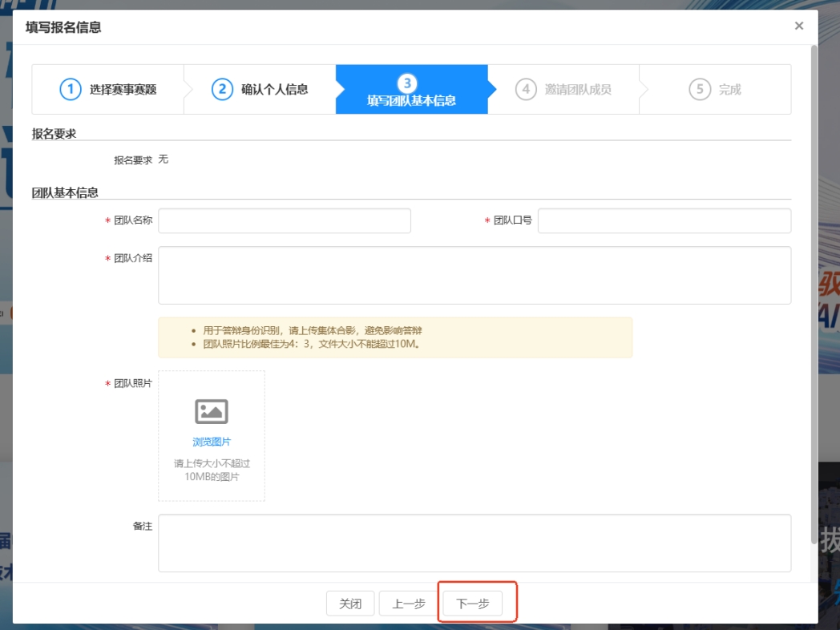Go to the 选择赛事赛题 step label
This screenshot has width=840, height=630.
tap(123, 90)
